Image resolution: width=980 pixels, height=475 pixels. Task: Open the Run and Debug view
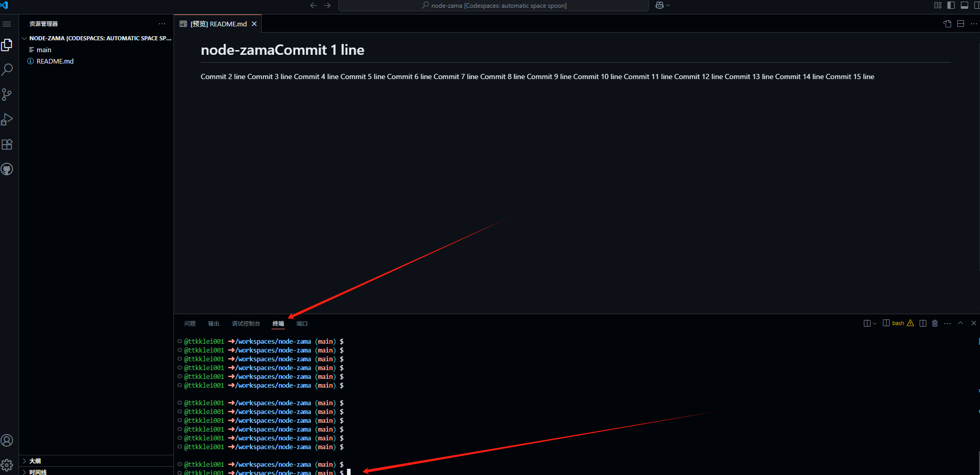(x=7, y=119)
